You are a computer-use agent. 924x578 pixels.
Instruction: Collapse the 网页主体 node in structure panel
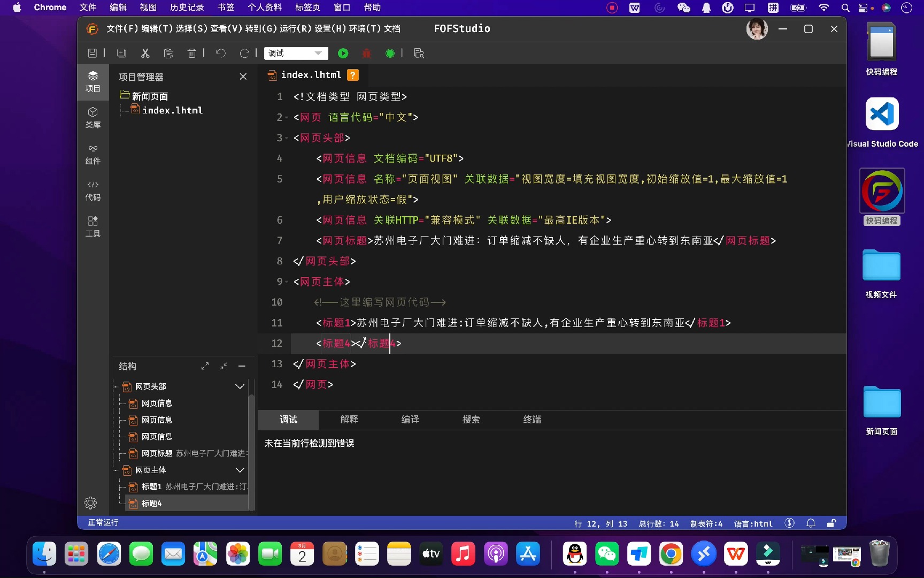coord(240,470)
